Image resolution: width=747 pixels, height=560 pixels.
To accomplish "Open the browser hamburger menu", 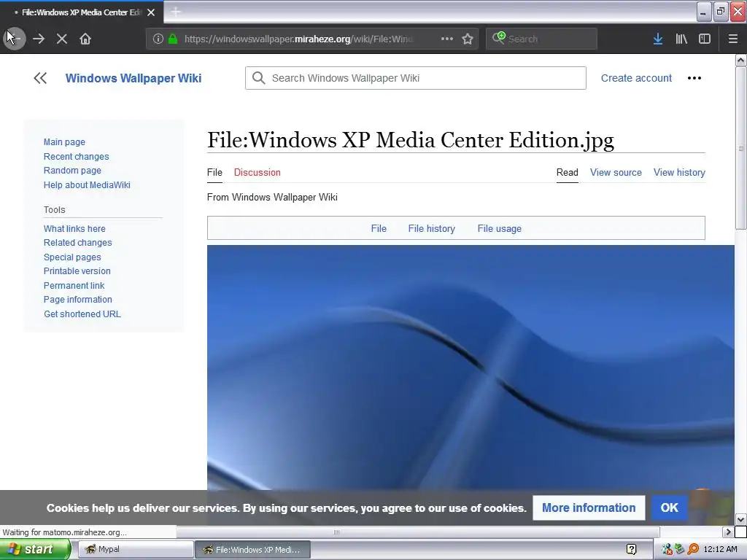I will click(733, 39).
